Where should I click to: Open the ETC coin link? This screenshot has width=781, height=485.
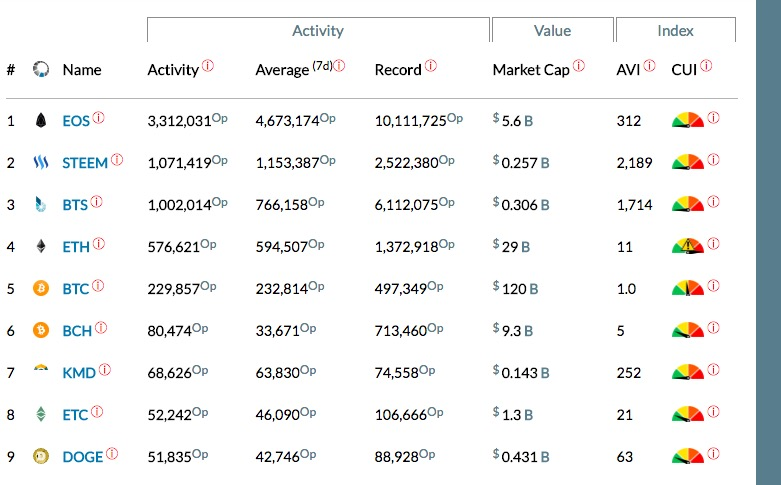pos(75,415)
